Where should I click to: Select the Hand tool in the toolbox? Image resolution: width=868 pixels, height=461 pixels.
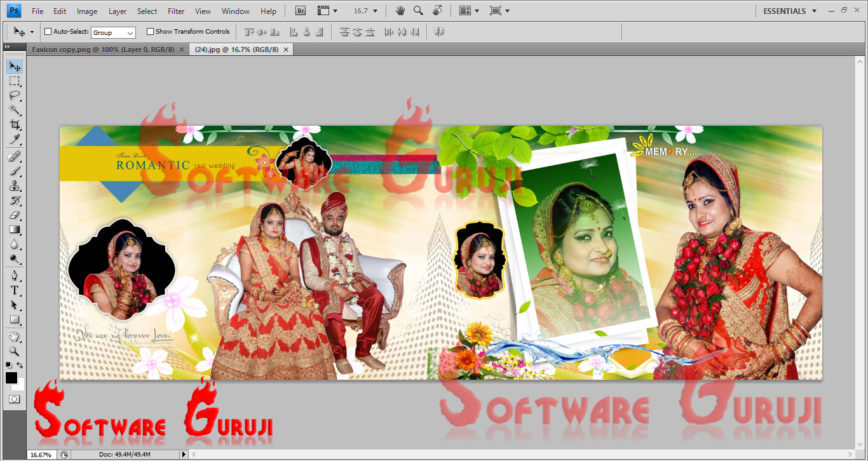[15, 337]
